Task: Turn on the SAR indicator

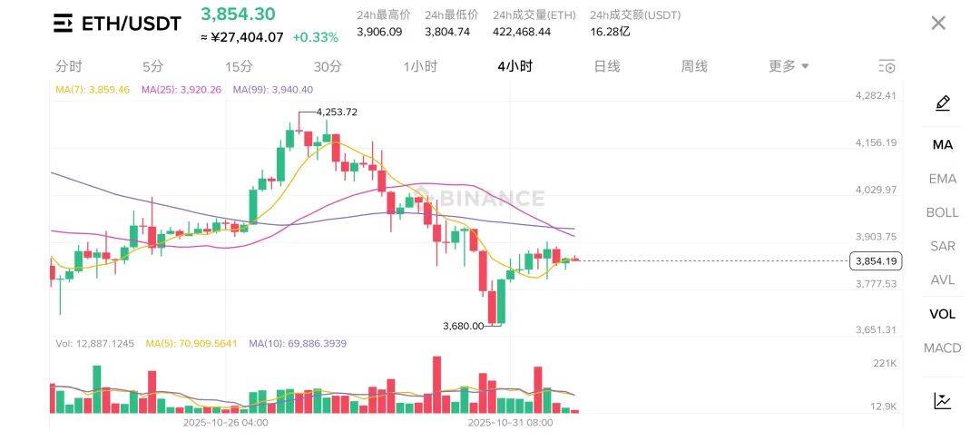Action: click(942, 246)
